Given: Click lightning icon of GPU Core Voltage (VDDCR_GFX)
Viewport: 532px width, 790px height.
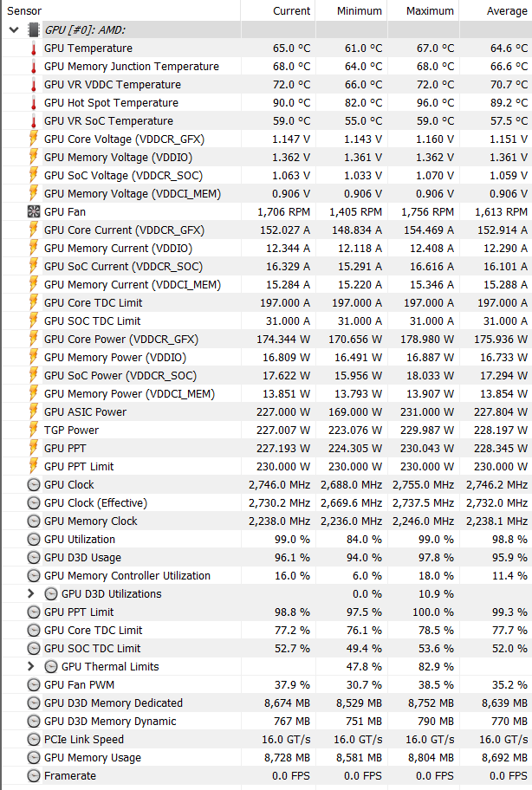Looking at the screenshot, I should click(33, 139).
